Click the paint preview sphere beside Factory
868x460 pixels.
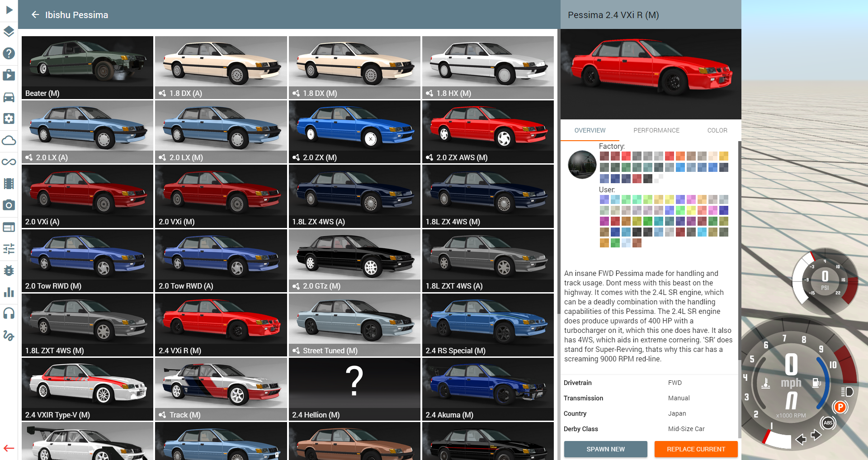[x=582, y=165]
